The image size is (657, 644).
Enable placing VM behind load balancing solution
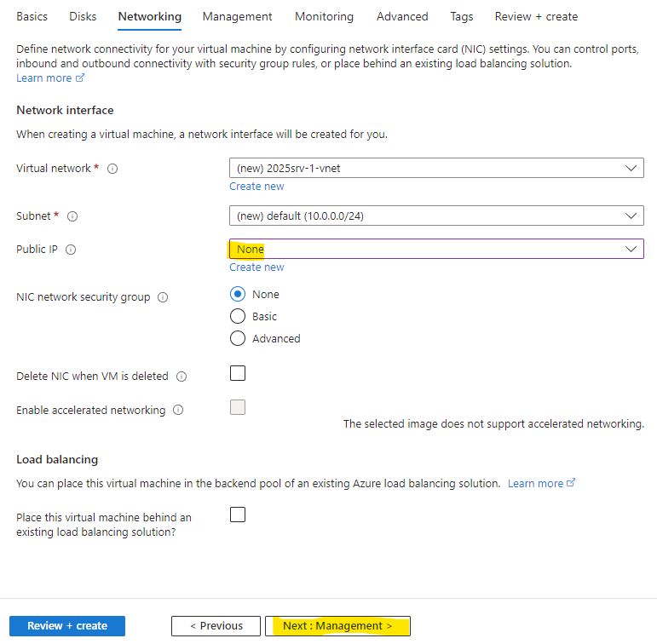point(238,515)
